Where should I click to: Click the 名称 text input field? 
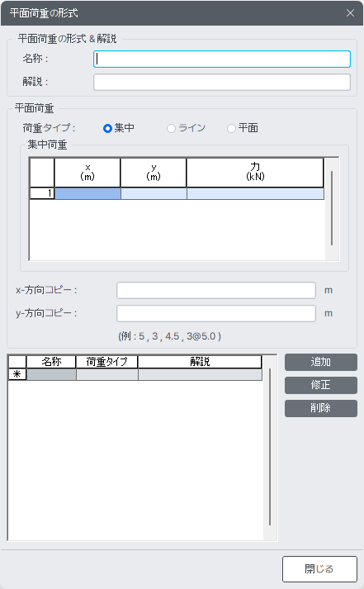[222, 59]
